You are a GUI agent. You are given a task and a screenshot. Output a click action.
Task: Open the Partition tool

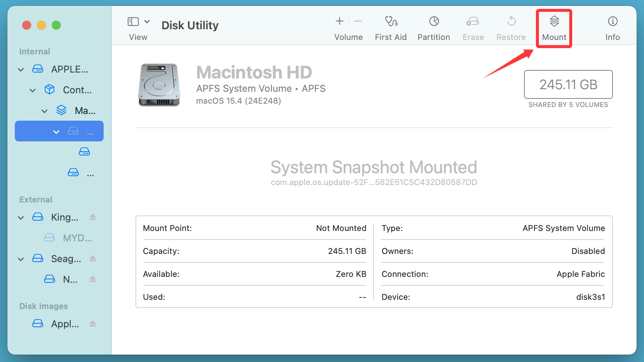(x=433, y=26)
